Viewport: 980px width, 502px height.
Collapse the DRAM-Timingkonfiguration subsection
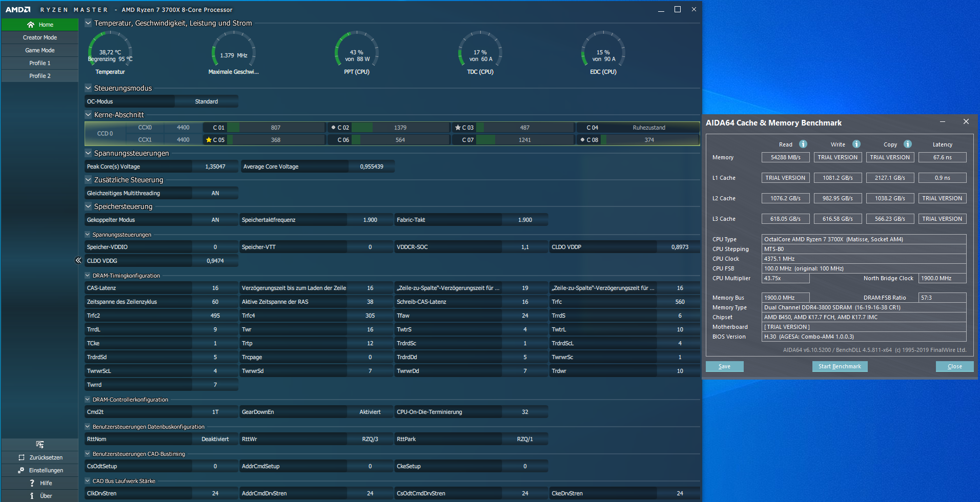tap(87, 276)
